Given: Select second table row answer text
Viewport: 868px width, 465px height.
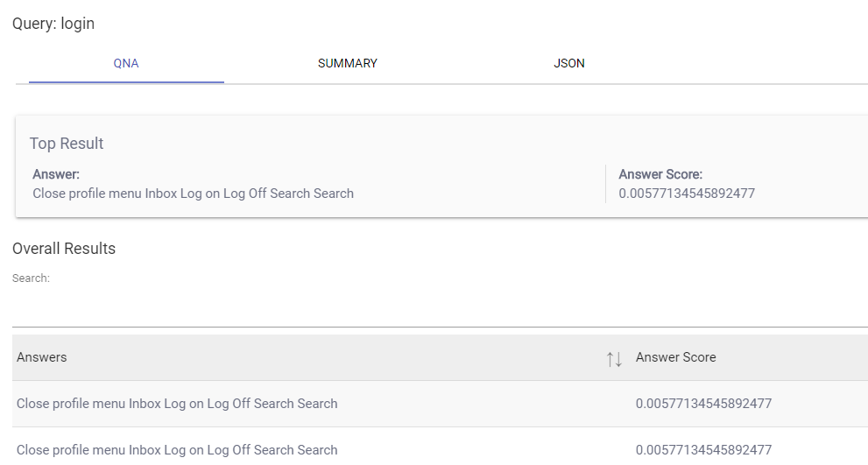Looking at the screenshot, I should pyautogui.click(x=177, y=450).
